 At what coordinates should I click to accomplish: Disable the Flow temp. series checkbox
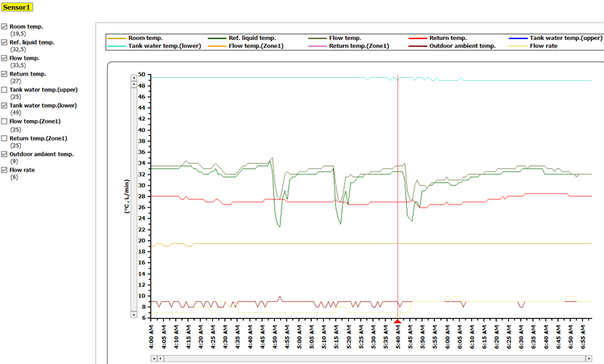pyautogui.click(x=5, y=58)
